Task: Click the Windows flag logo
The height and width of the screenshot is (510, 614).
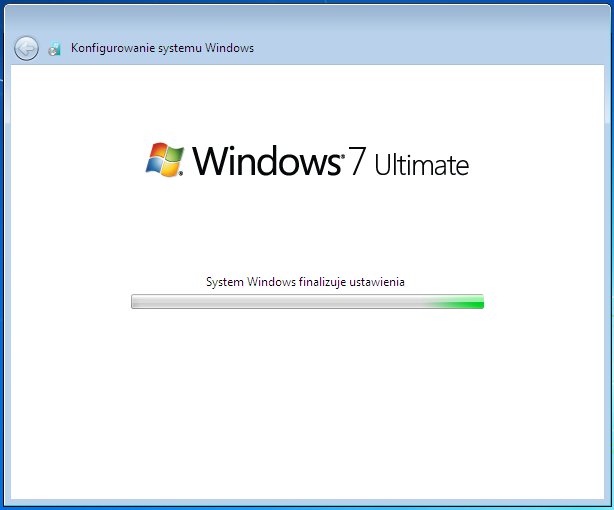Action: [165, 160]
